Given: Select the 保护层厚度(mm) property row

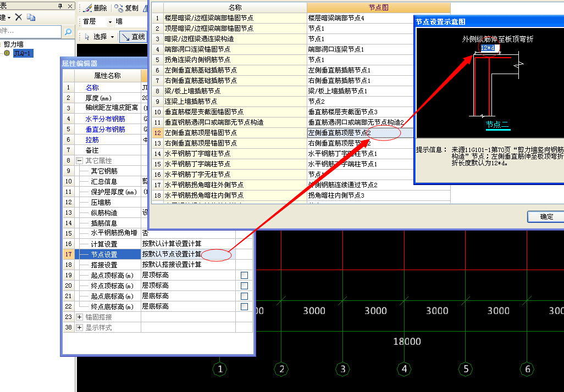Looking at the screenshot, I should [108, 192].
